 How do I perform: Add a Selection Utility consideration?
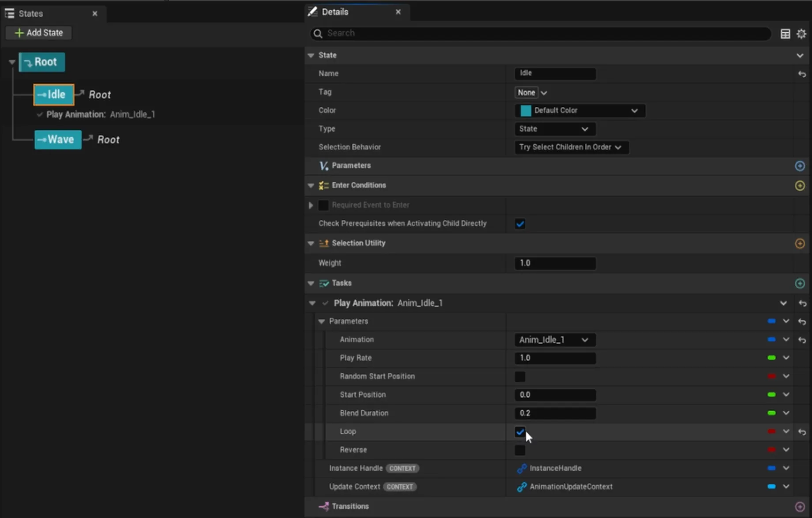800,244
